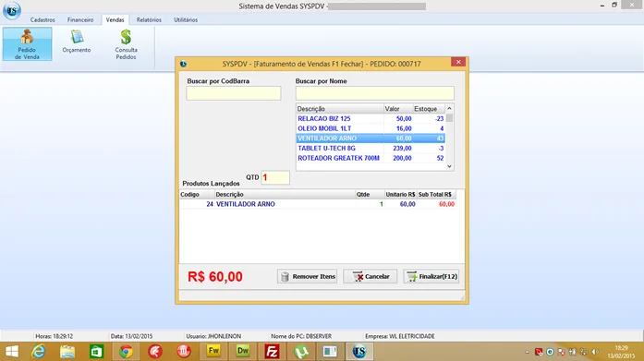The image size is (644, 361).
Task: Show hidden system tray icons arrow
Action: point(527,352)
